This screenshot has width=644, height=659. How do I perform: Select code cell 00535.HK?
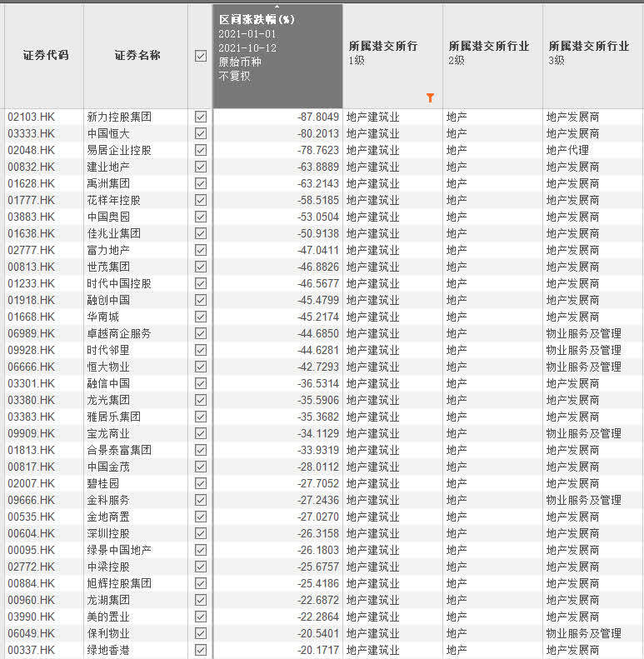pyautogui.click(x=32, y=517)
